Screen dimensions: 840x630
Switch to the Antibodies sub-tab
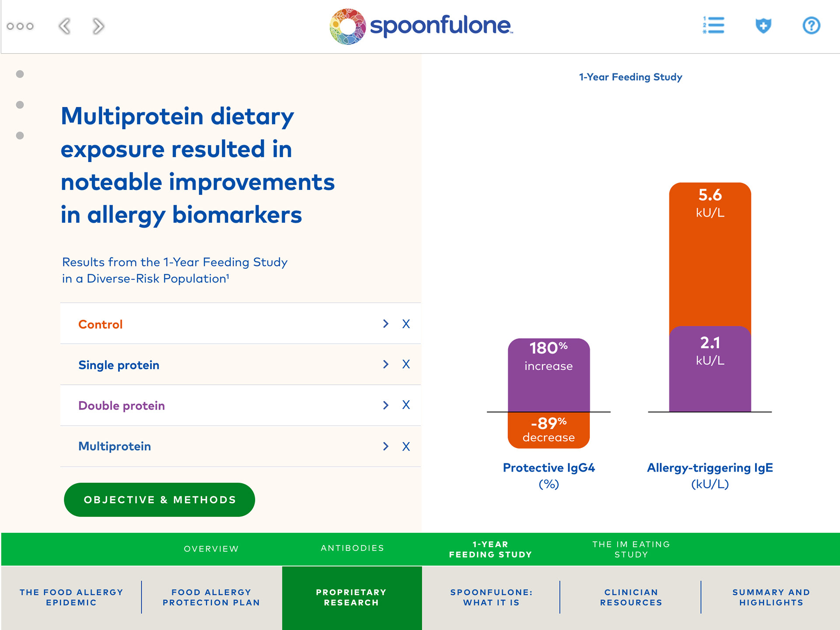pos(352,548)
